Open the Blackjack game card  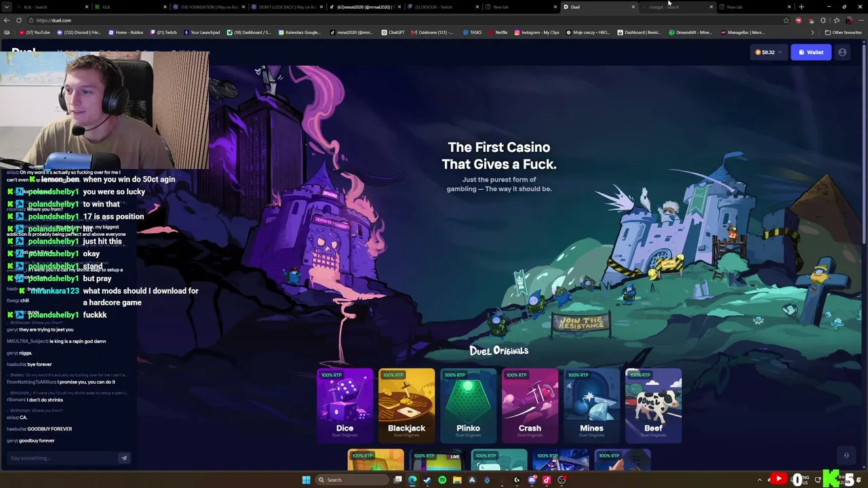[406, 405]
